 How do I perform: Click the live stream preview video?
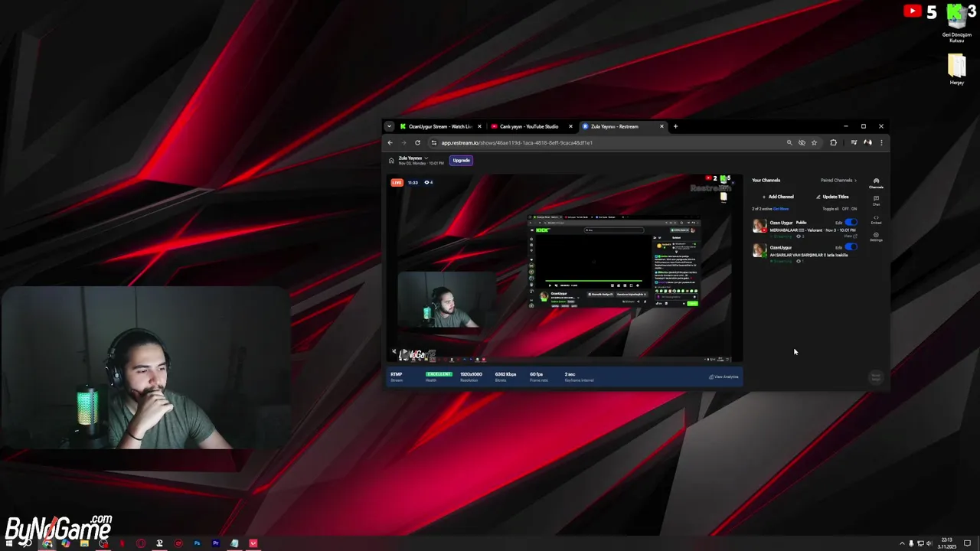pos(564,268)
